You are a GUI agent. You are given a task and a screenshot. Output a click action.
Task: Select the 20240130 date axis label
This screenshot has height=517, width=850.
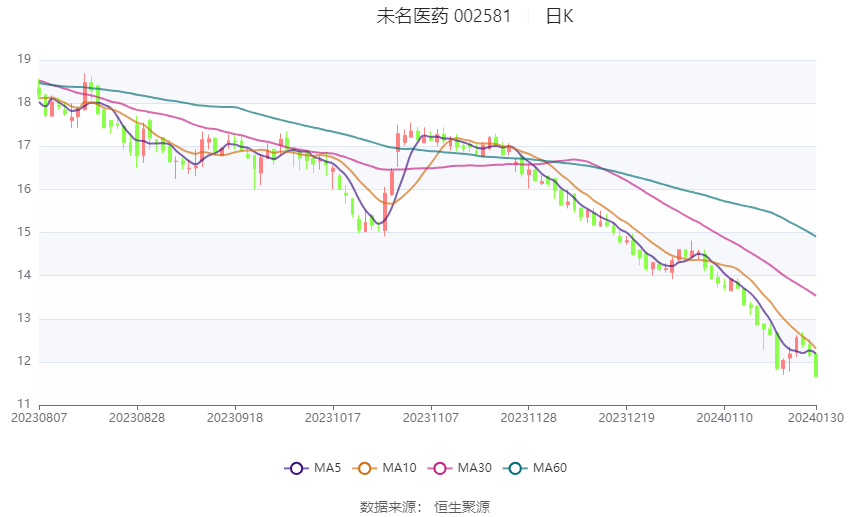(x=816, y=418)
